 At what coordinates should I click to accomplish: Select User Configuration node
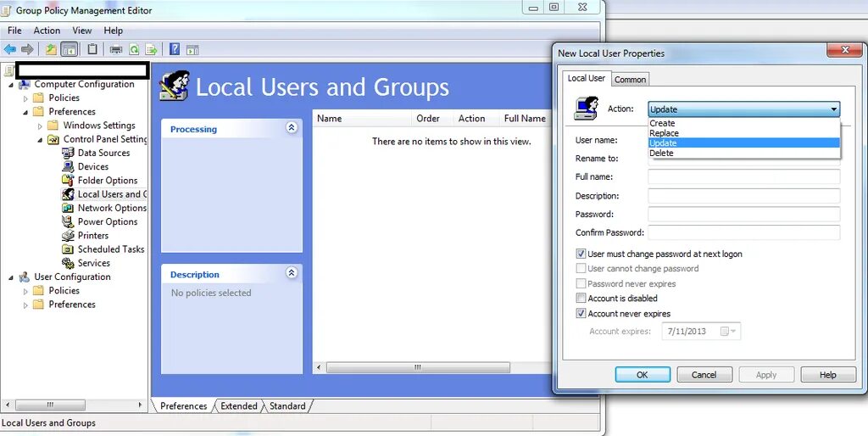point(73,277)
